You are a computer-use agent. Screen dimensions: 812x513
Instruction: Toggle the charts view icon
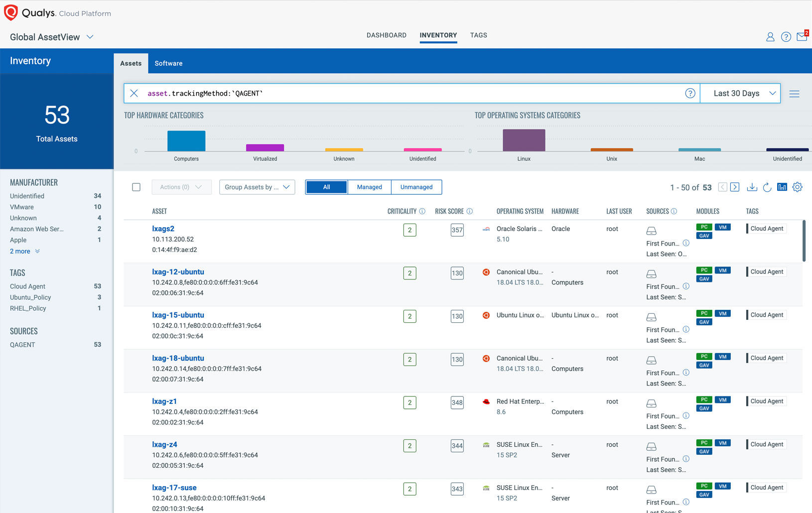click(782, 187)
